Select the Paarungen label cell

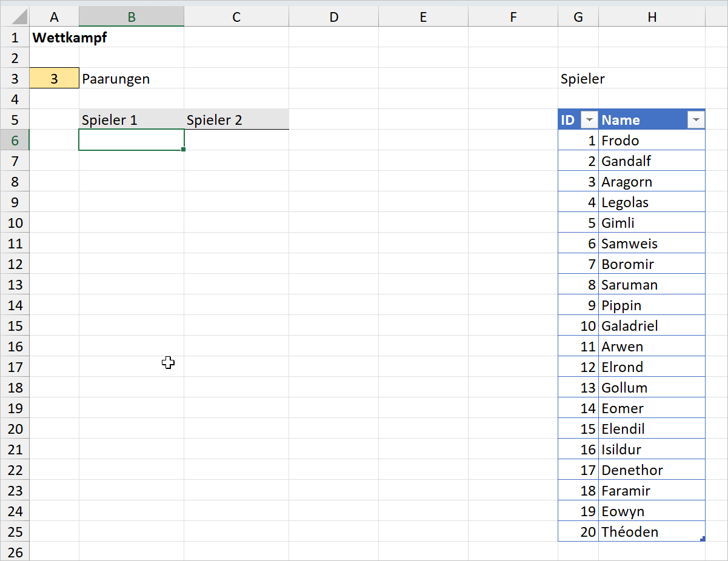coord(131,79)
